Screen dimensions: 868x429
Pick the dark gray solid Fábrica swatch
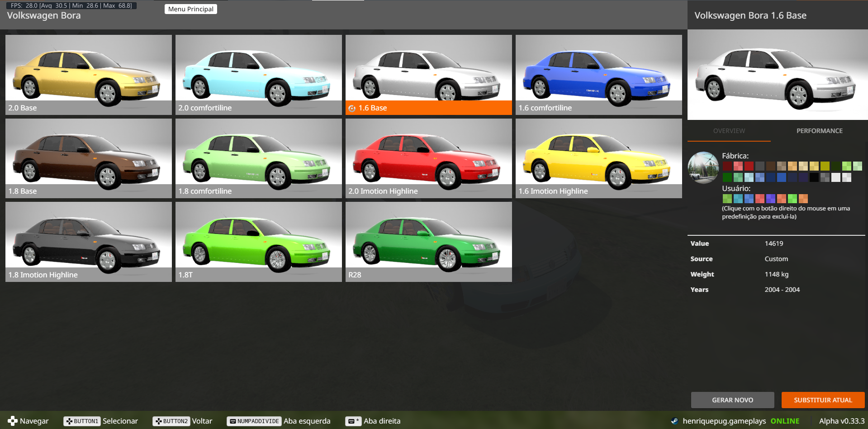pos(760,166)
